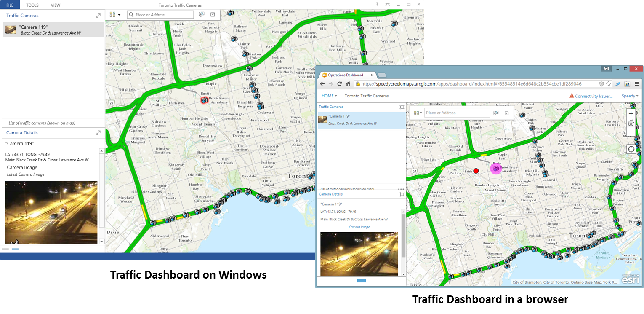Viewport: 644px width, 314px height.
Task: Click the IE tab extension icon in browser
Action: 627,84
